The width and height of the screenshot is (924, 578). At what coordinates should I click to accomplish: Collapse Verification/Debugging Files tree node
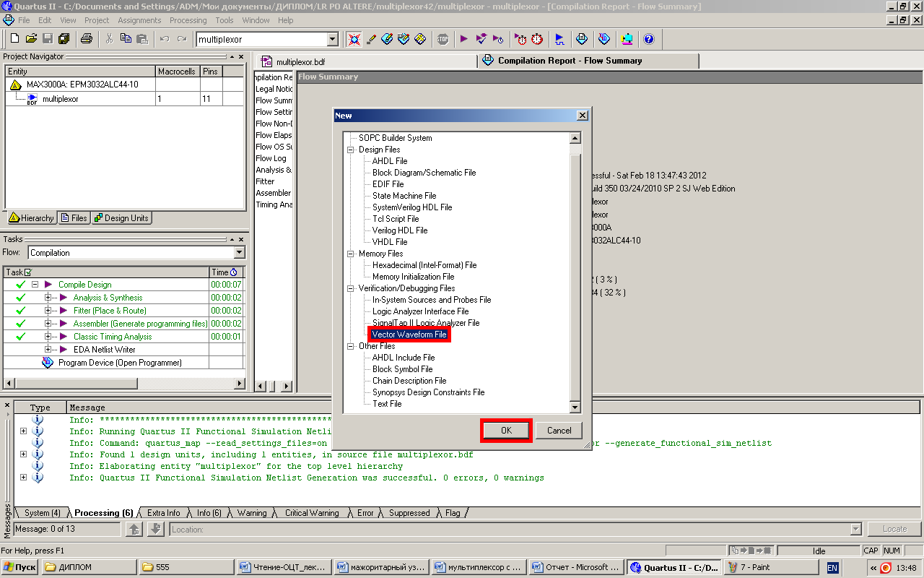351,288
